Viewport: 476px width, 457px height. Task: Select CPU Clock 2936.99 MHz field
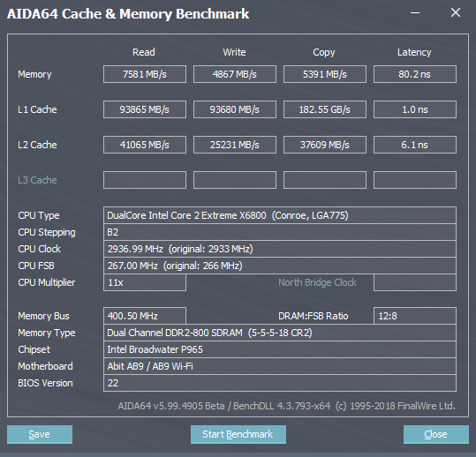[280, 249]
